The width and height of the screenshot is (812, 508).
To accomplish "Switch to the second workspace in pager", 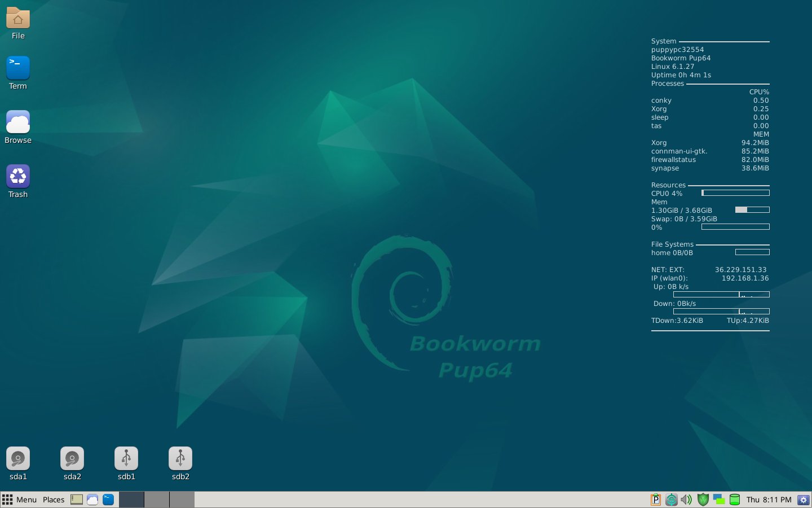I will point(157,500).
